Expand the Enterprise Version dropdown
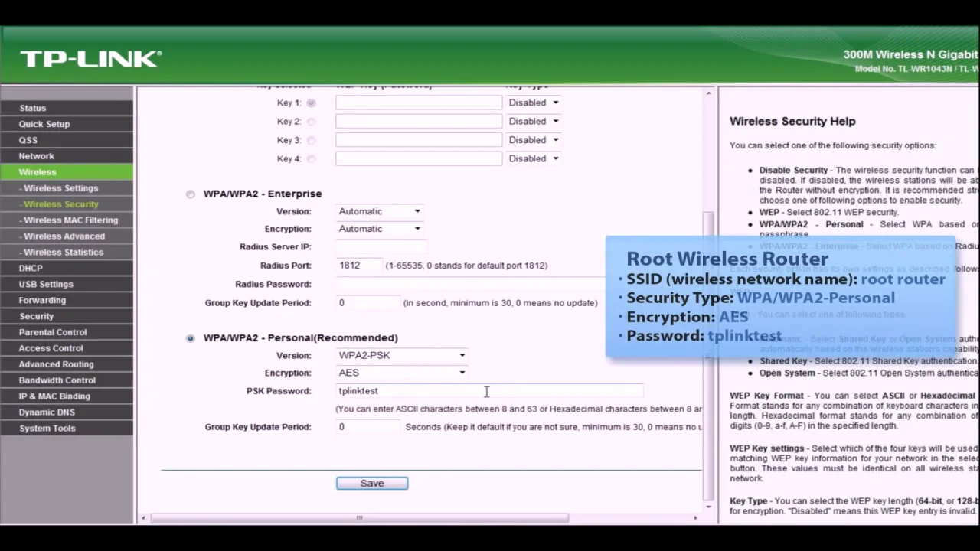Image resolution: width=980 pixels, height=551 pixels. 380,211
